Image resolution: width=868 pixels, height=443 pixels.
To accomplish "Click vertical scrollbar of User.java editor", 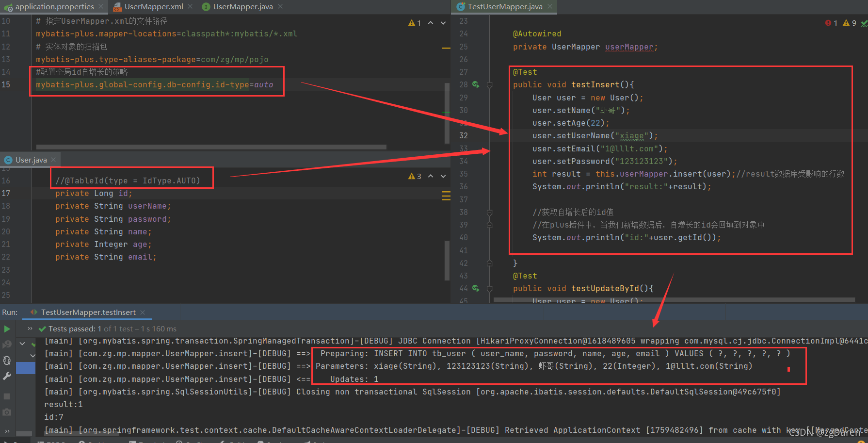I will (x=447, y=260).
